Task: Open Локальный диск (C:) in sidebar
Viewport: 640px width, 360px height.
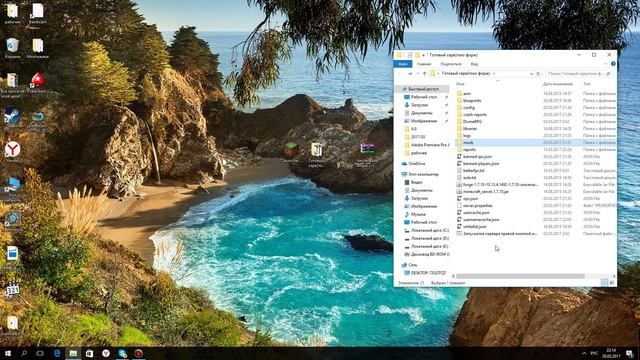Action: tap(427, 230)
